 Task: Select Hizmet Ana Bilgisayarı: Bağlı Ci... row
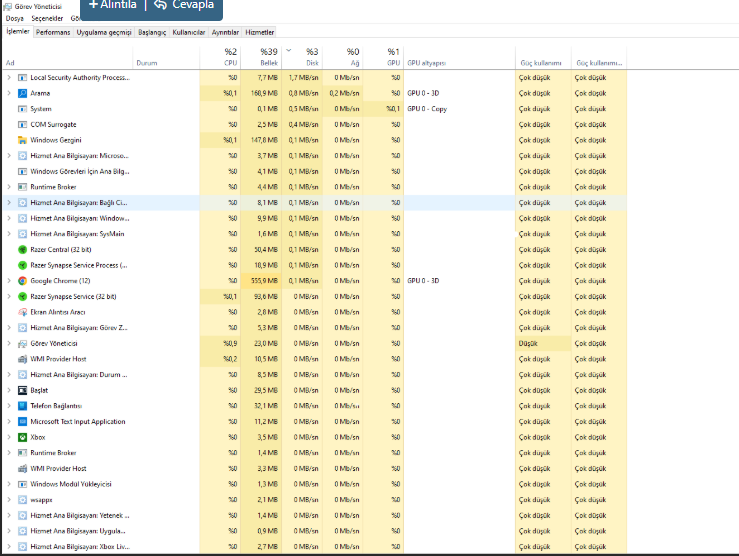tap(315, 203)
